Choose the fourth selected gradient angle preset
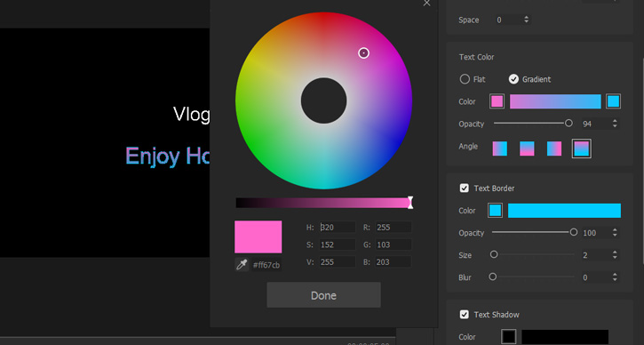The height and width of the screenshot is (345, 644). [582, 148]
